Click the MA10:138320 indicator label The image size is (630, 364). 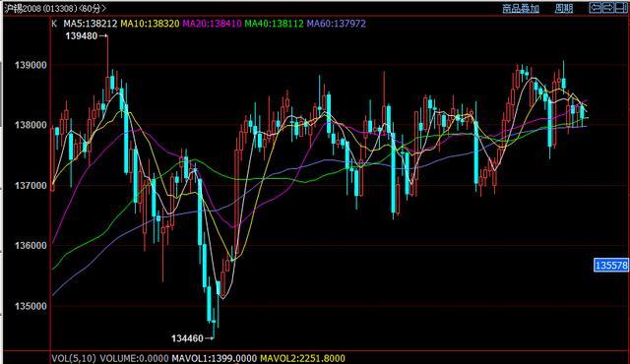(150, 24)
